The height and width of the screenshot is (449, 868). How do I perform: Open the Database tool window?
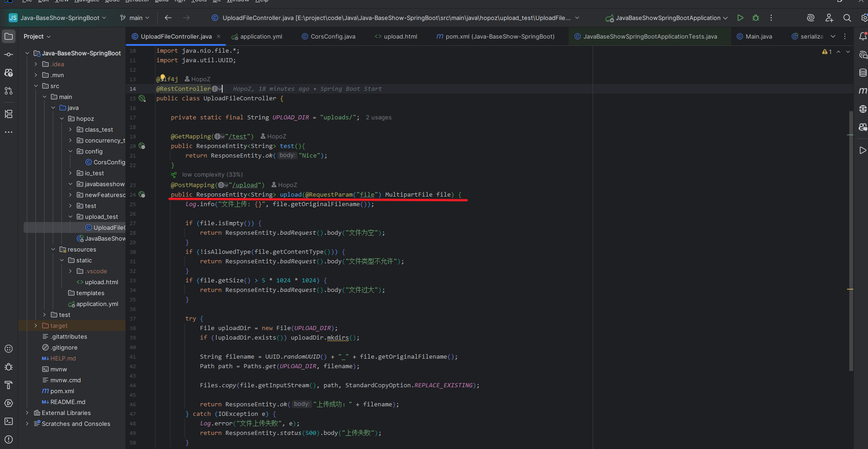(863, 73)
